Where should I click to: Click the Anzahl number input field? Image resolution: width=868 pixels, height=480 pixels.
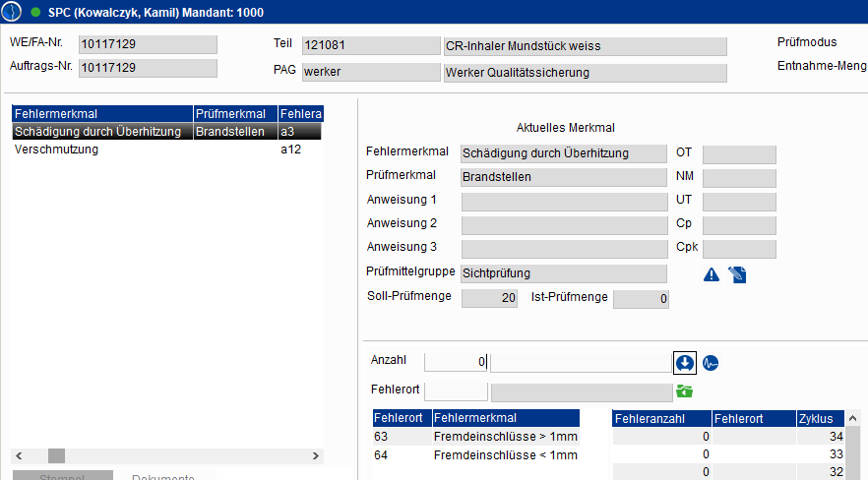[x=456, y=362]
